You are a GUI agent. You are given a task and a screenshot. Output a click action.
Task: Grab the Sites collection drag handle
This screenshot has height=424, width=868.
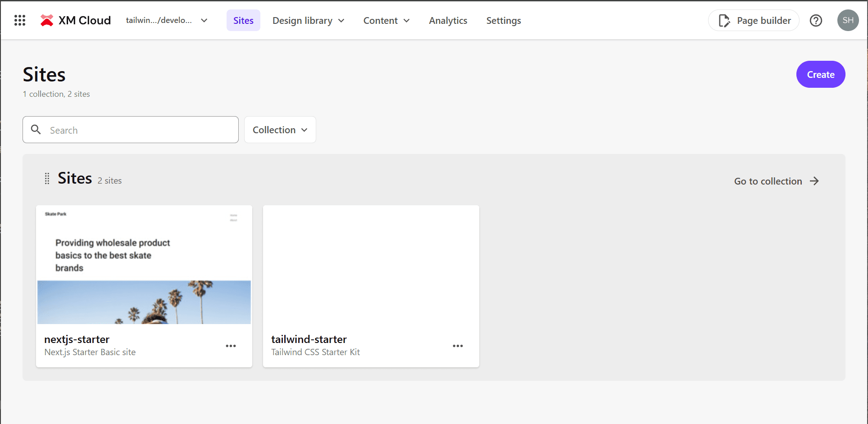point(47,179)
